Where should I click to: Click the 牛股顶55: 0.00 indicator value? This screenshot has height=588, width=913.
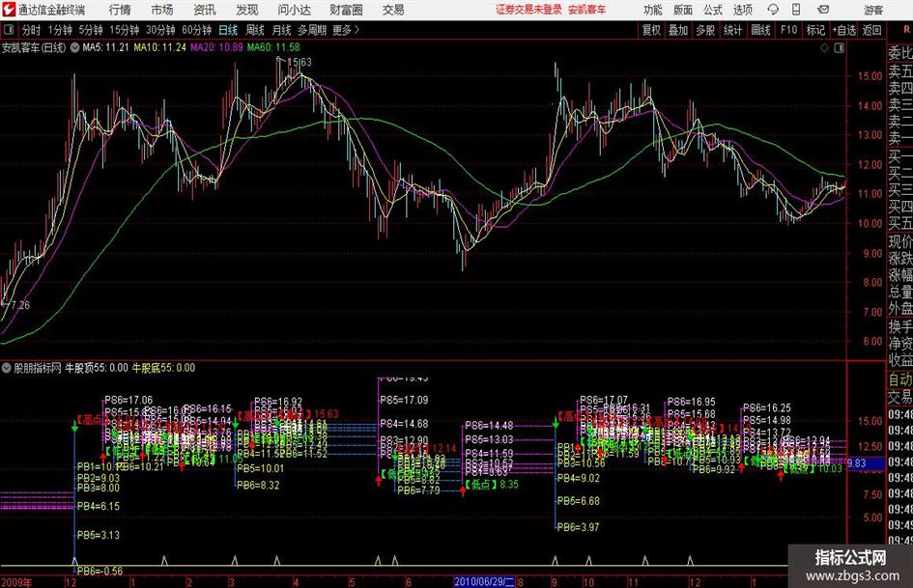[97, 368]
